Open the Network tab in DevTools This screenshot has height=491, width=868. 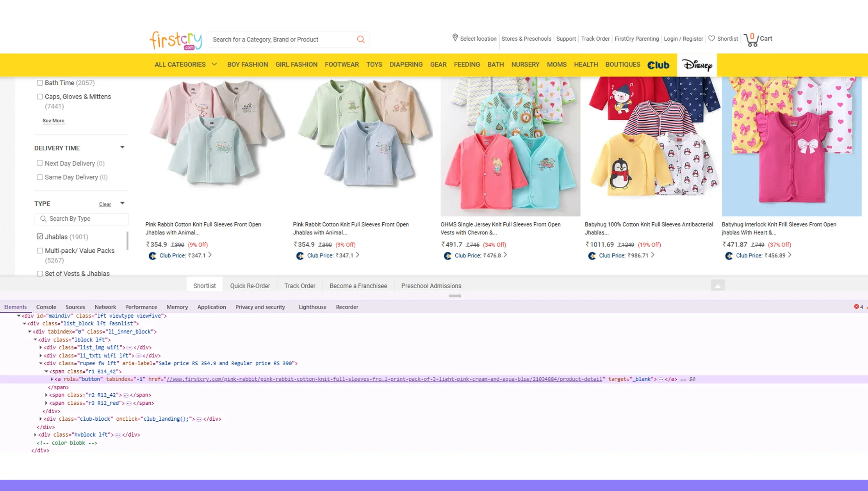[x=105, y=307]
